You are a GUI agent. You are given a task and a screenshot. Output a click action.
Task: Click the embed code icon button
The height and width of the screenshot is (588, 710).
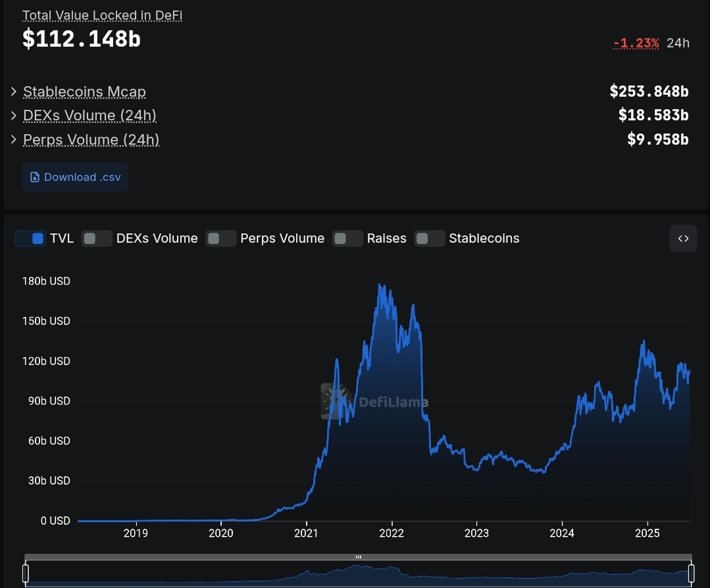[x=683, y=239]
